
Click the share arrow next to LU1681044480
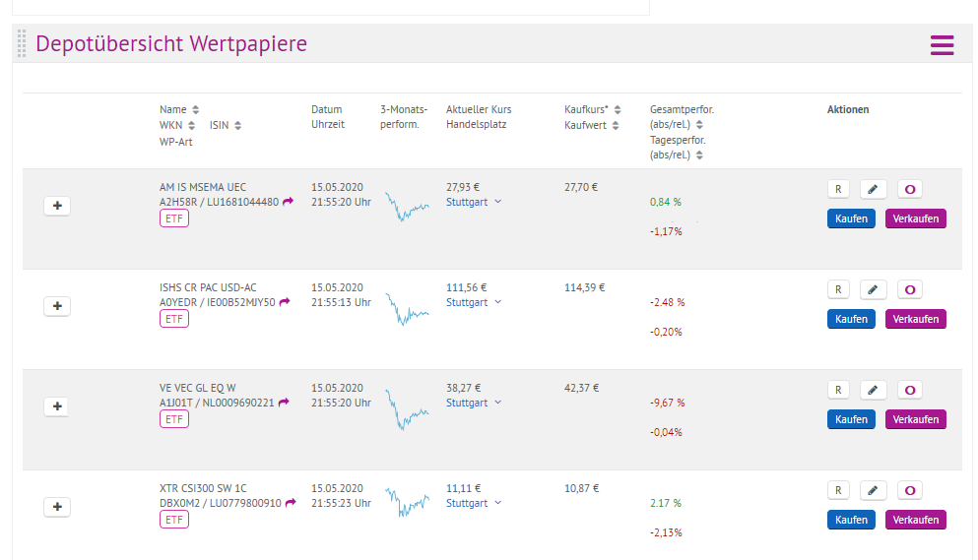pyautogui.click(x=289, y=202)
